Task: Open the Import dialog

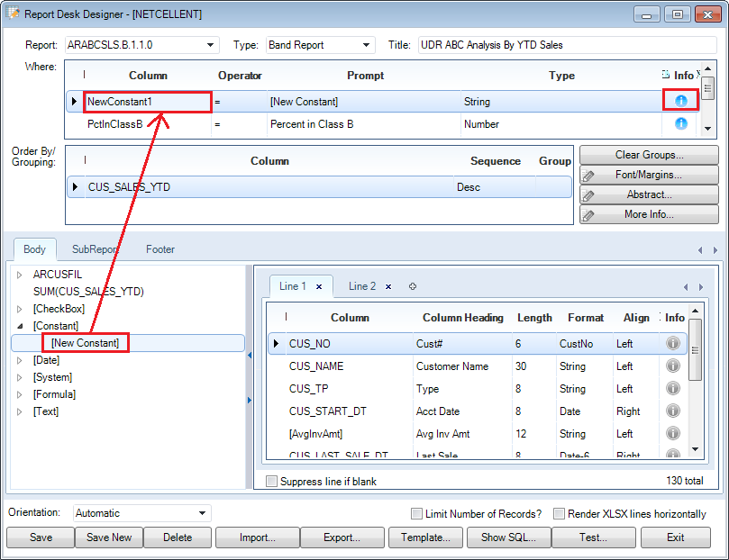Action: (x=258, y=537)
